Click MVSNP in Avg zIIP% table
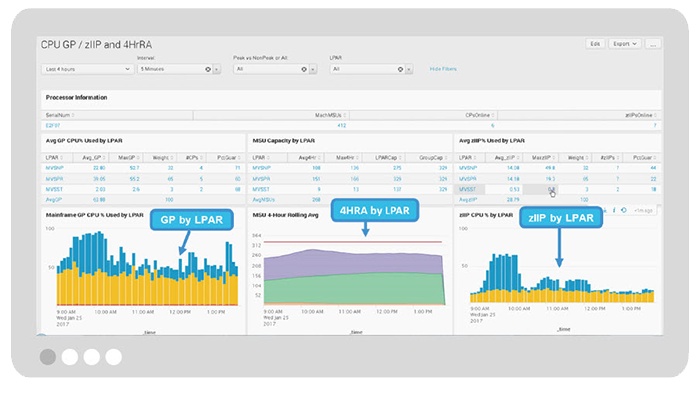Image resolution: width=700 pixels, height=393 pixels. pyautogui.click(x=468, y=168)
